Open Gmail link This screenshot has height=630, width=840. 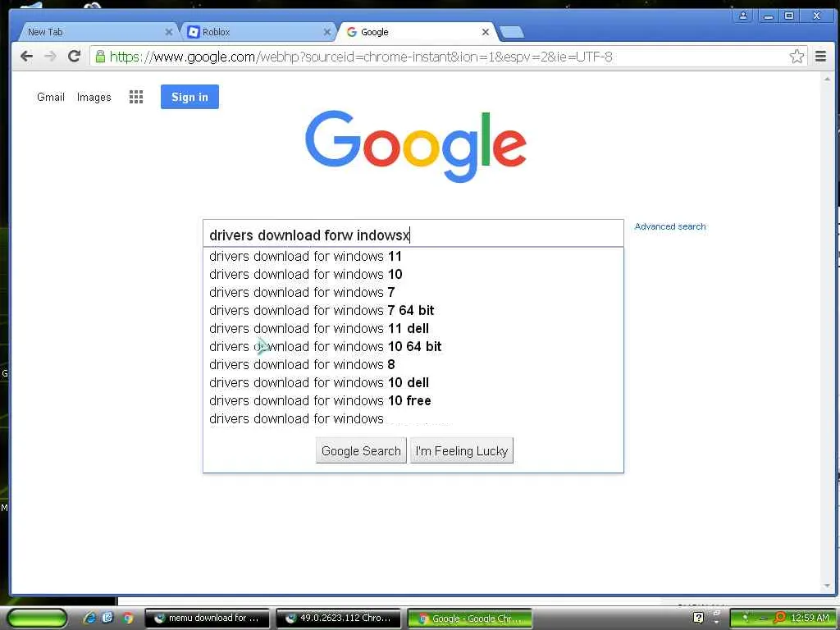pyautogui.click(x=51, y=97)
